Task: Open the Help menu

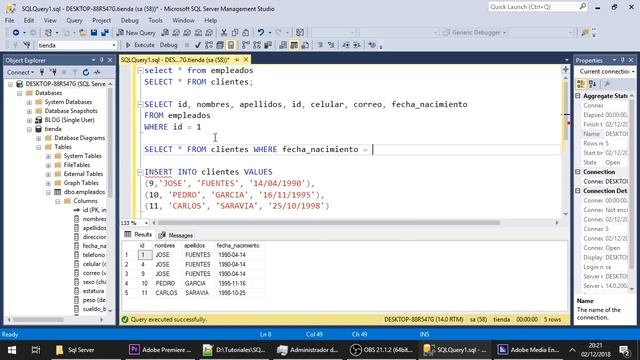Action: (x=211, y=20)
